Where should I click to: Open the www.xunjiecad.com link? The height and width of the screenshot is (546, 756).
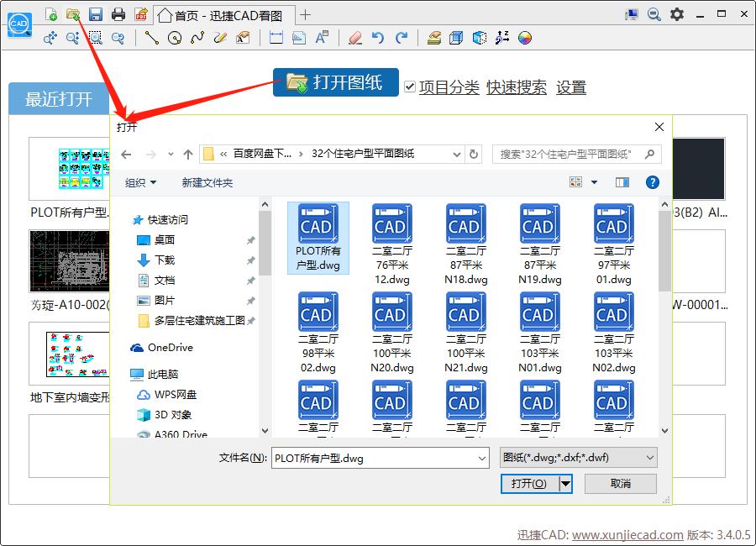click(627, 535)
